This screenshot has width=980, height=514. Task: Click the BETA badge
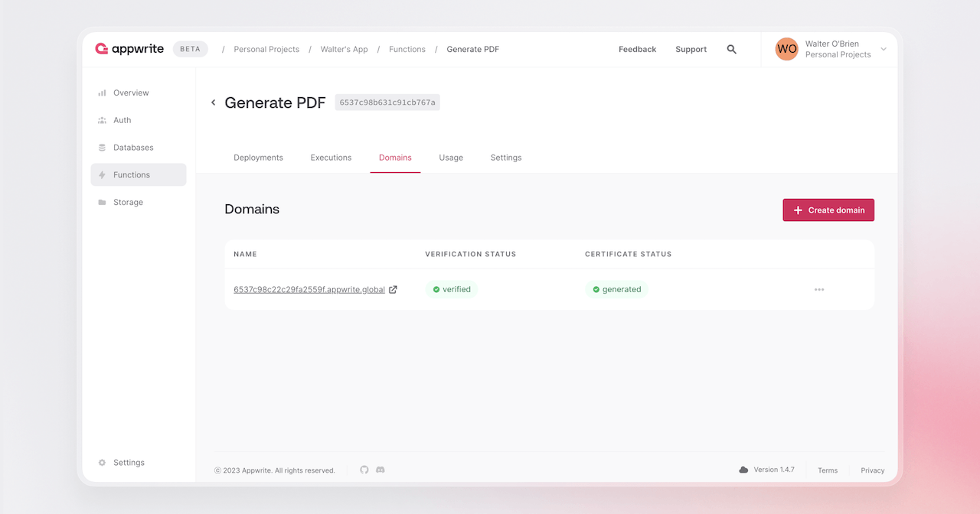point(190,49)
